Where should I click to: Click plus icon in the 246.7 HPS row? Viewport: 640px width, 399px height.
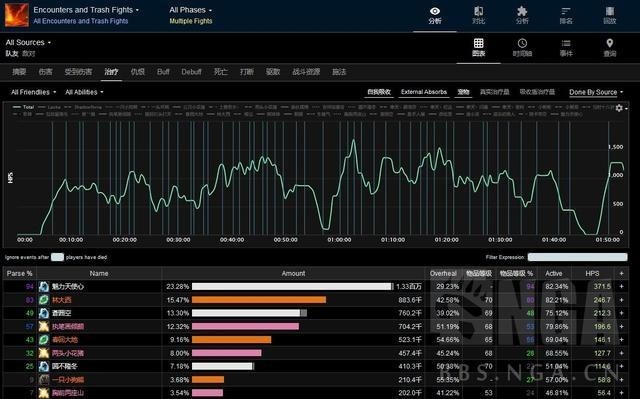click(622, 300)
